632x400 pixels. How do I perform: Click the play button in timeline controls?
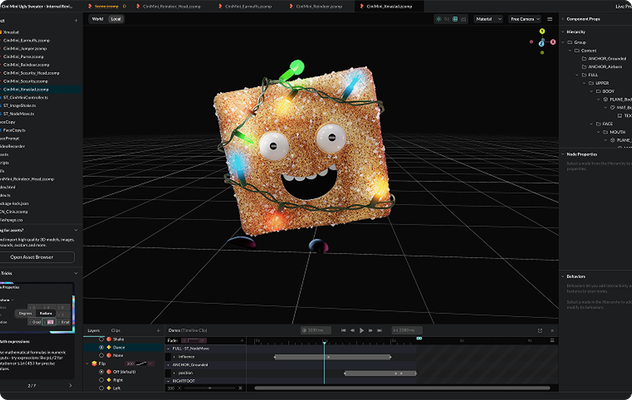click(362, 329)
